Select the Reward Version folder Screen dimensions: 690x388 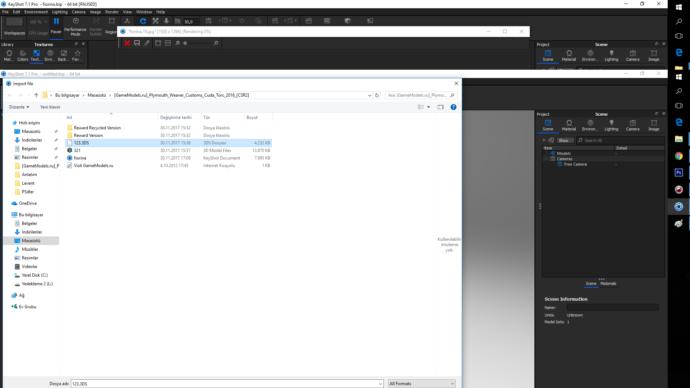coord(88,135)
